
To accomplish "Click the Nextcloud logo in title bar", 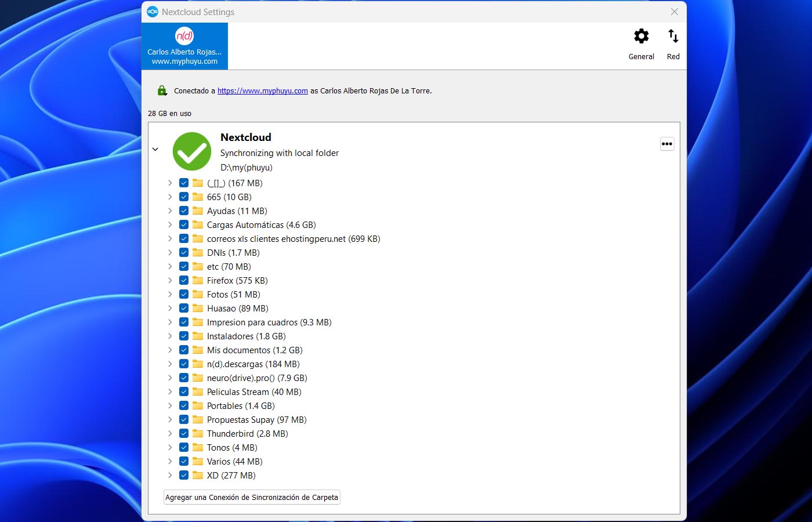I will click(x=153, y=12).
